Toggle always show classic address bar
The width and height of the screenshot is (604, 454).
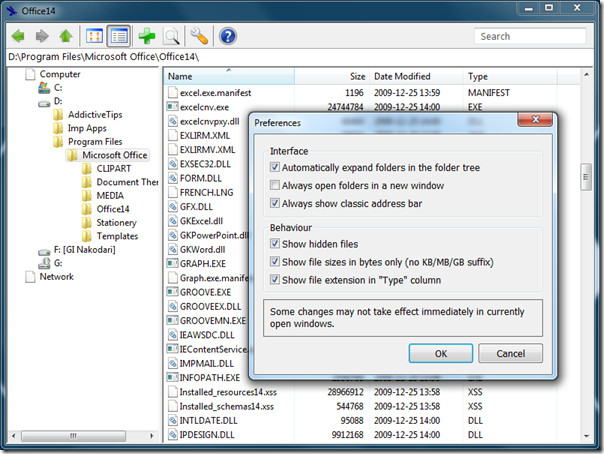[275, 203]
